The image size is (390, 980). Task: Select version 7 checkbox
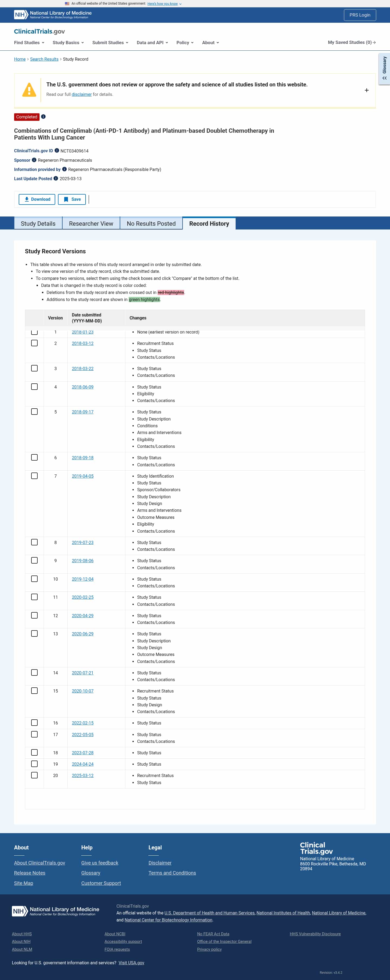pyautogui.click(x=35, y=476)
